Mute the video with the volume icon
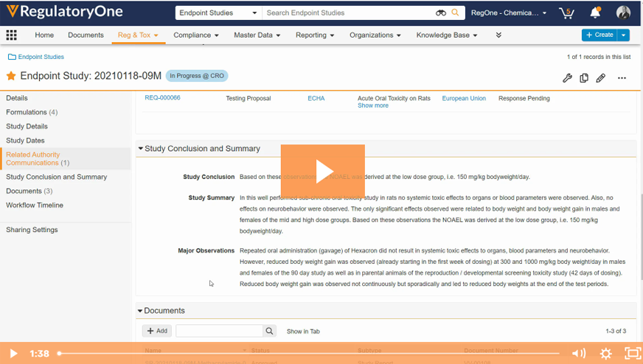Viewport: 643px width, 364px height. click(x=579, y=354)
